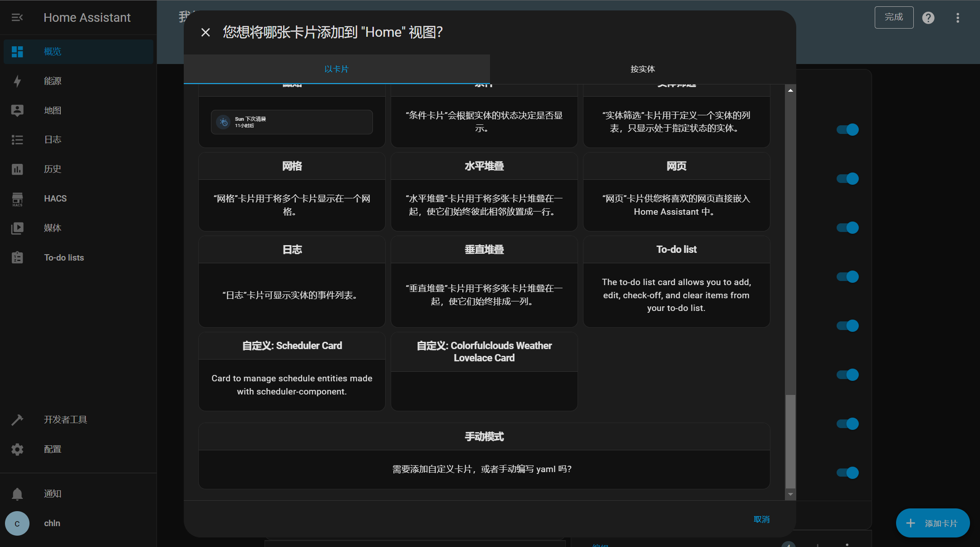Select the 条件 conditional card description
This screenshot has width=980, height=547.
click(x=484, y=122)
